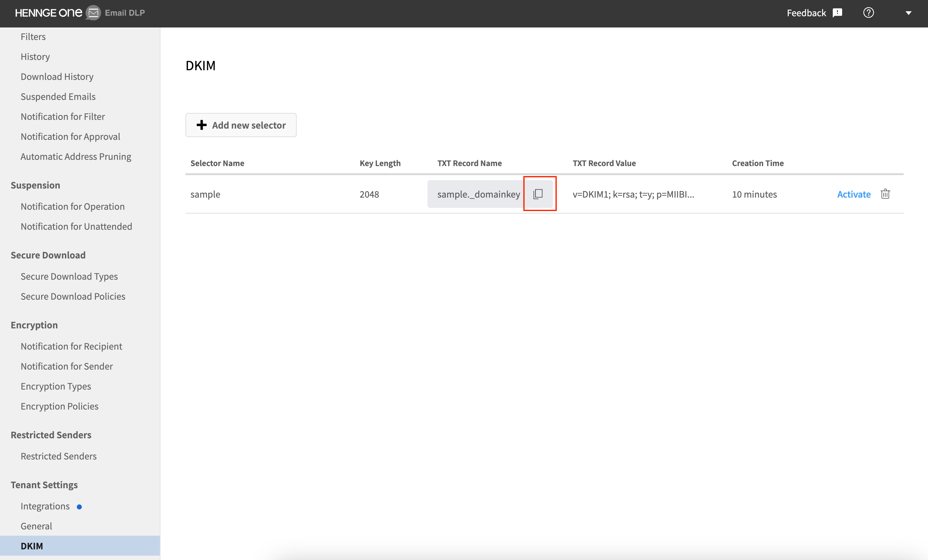This screenshot has height=560, width=928.
Task: Click Add new selector button
Action: 241,125
